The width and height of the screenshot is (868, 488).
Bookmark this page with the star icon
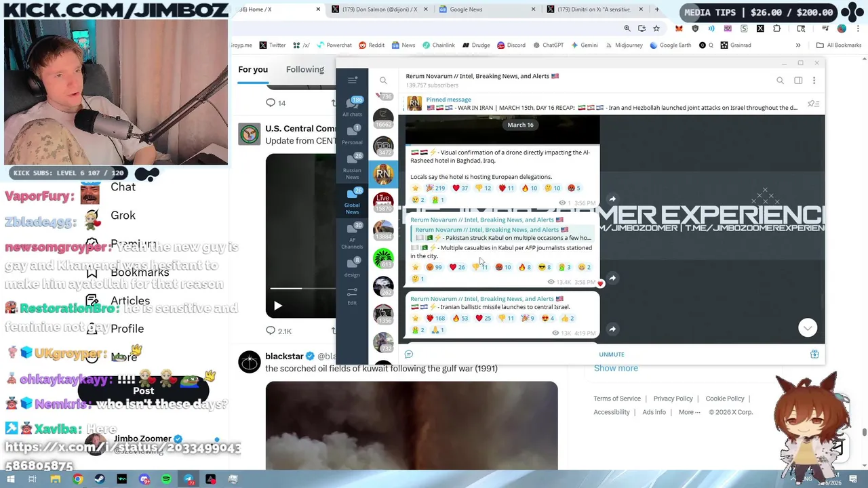pos(656,28)
